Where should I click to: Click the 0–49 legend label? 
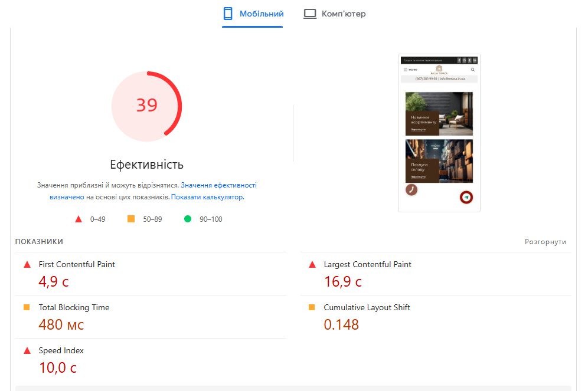[98, 219]
